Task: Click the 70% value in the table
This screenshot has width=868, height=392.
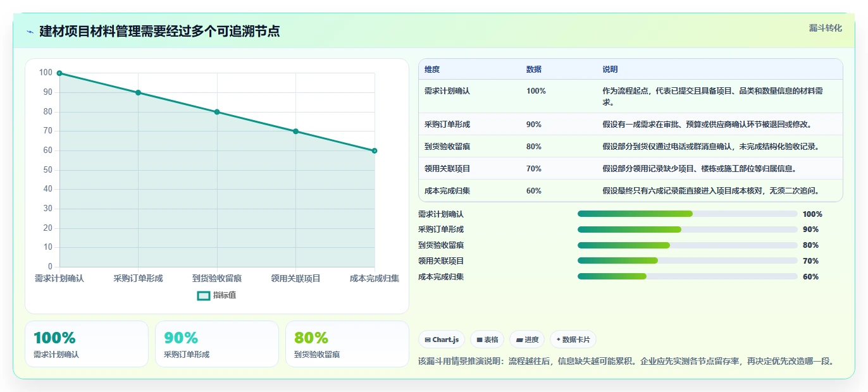Action: click(534, 169)
